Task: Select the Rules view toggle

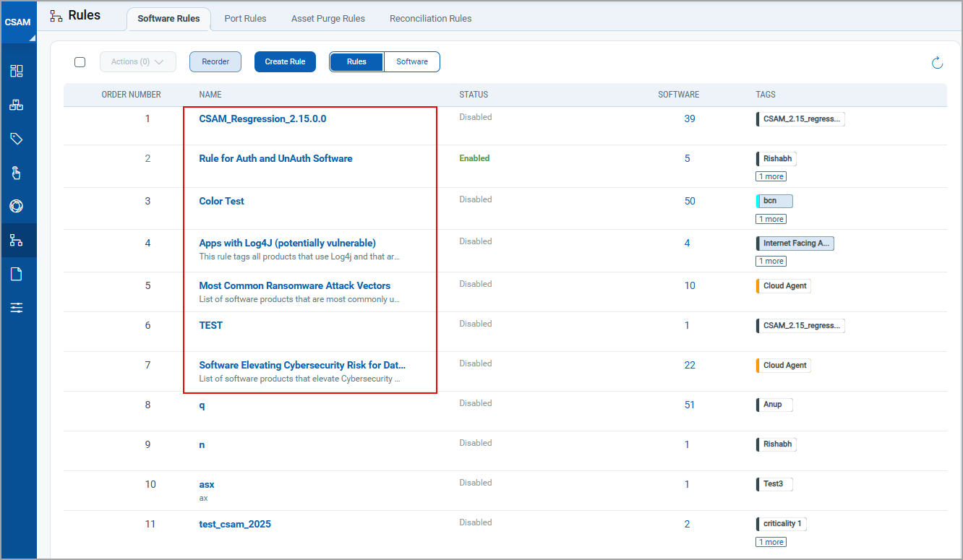Action: coord(356,62)
